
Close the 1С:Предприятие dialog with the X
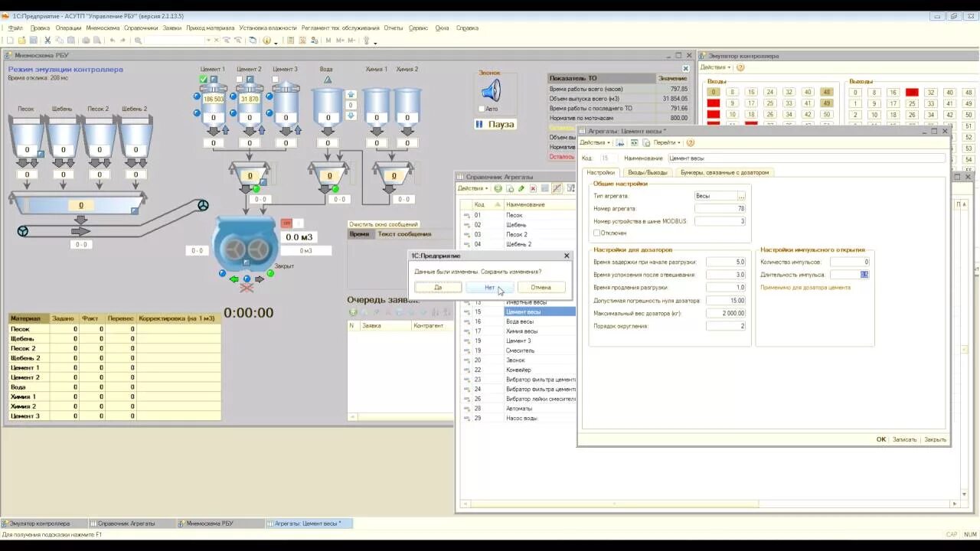tap(567, 256)
